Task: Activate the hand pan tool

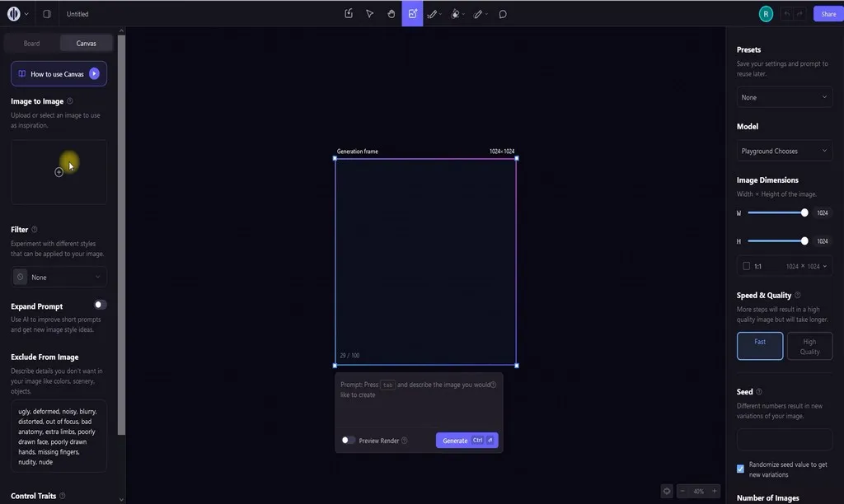Action: tap(392, 14)
